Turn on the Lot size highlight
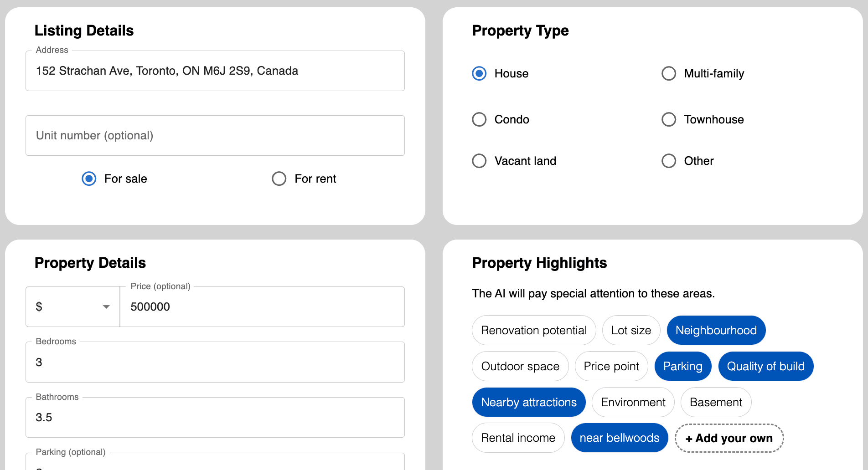The image size is (868, 470). pyautogui.click(x=631, y=330)
